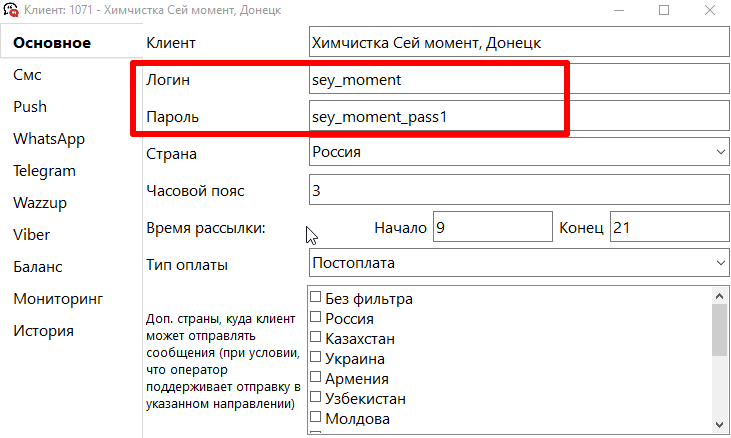Image resolution: width=731 pixels, height=438 pixels.
Task: Toggle the Украина checkbox
Action: click(316, 357)
